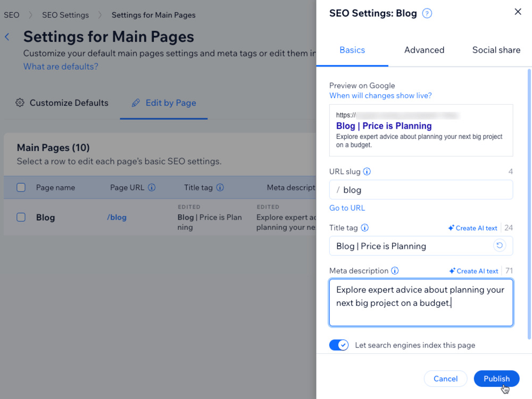Click the SEO breadcrumb
Screen dimensions: 532x399
[12, 15]
